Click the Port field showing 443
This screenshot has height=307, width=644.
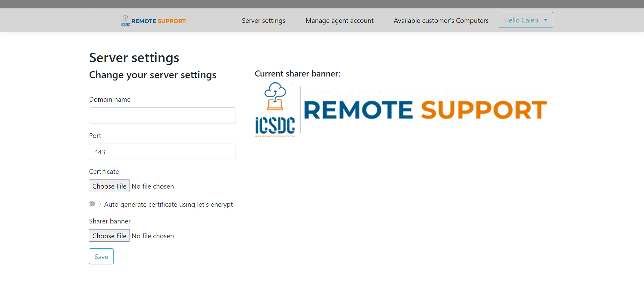tap(162, 152)
